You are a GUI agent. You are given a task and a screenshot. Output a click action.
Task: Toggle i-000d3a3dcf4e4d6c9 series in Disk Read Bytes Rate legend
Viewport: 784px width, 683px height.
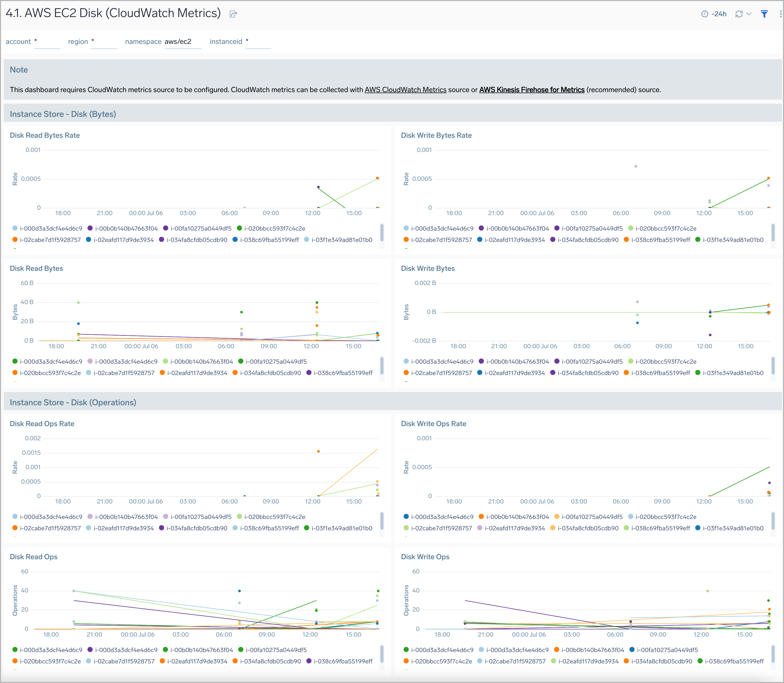[x=47, y=228]
